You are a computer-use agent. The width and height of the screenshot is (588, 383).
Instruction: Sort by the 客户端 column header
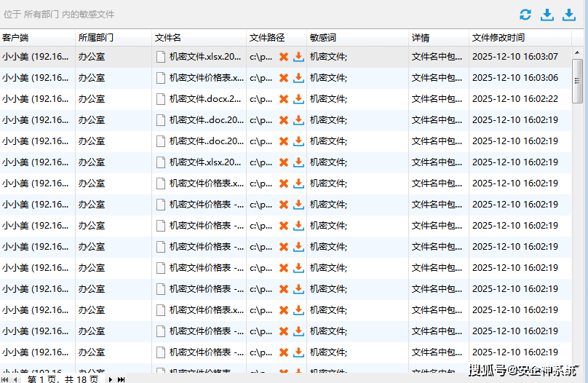[38, 38]
